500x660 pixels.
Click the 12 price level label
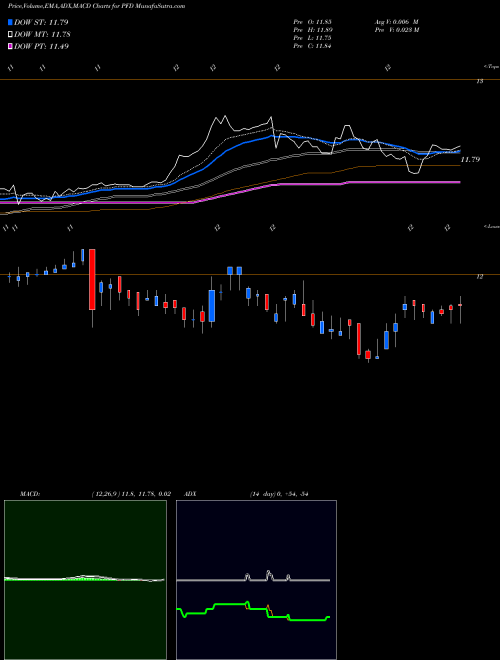click(x=479, y=277)
